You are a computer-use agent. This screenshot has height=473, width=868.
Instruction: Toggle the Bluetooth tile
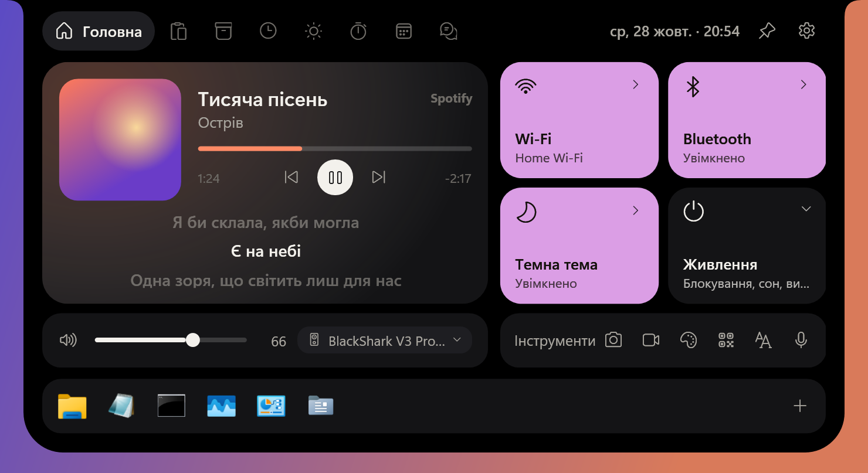pos(747,120)
